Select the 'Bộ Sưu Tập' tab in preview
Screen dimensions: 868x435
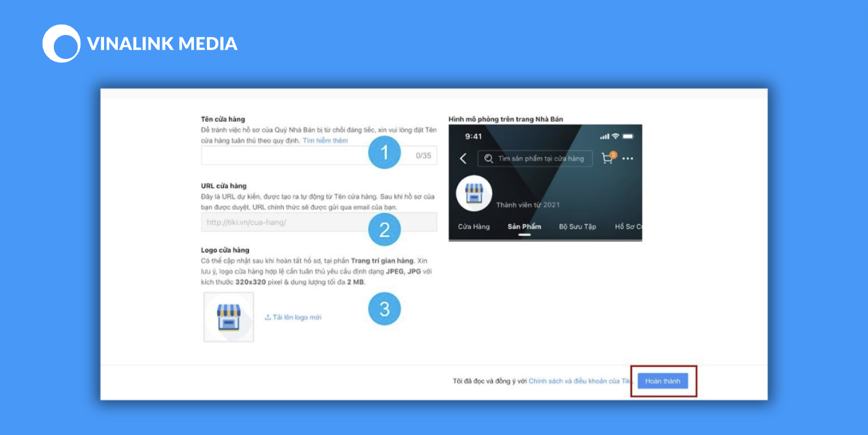coord(578,227)
